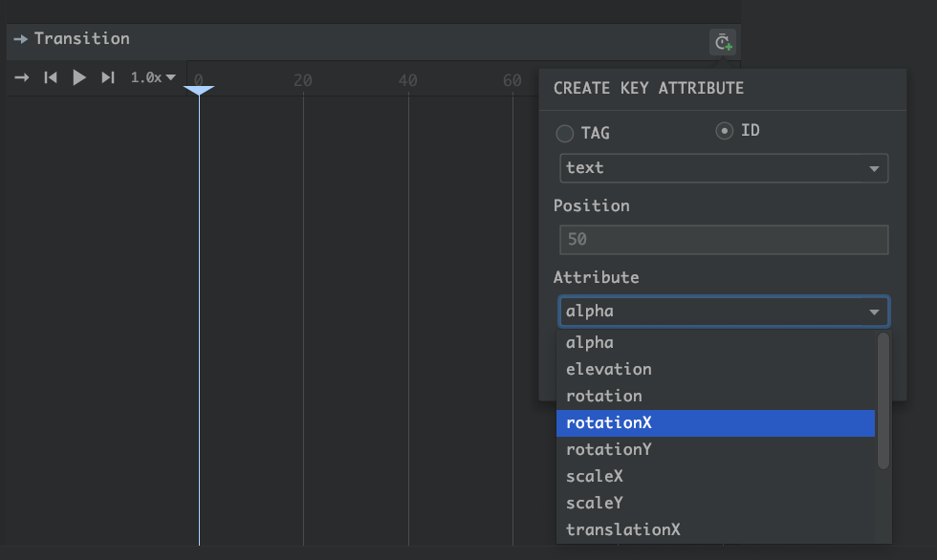The height and width of the screenshot is (560, 937).
Task: Open the text ID dropdown
Action: click(723, 168)
